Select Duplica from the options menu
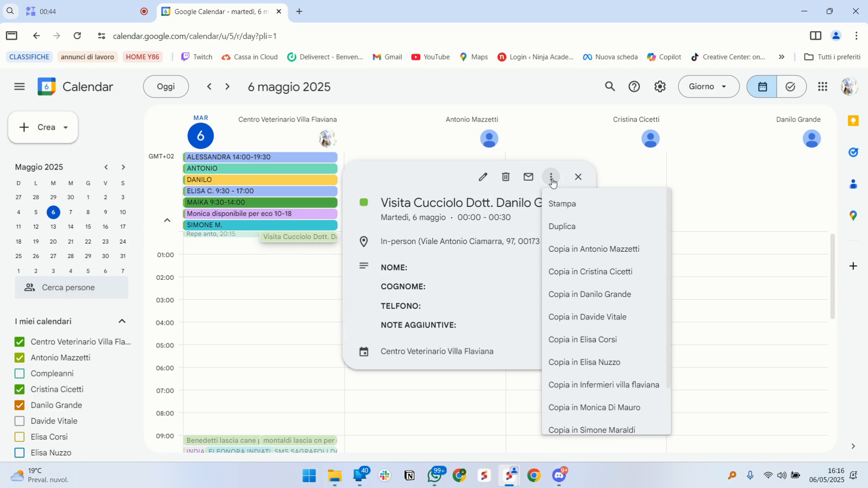Screen dimensions: 868x488 click(562, 226)
